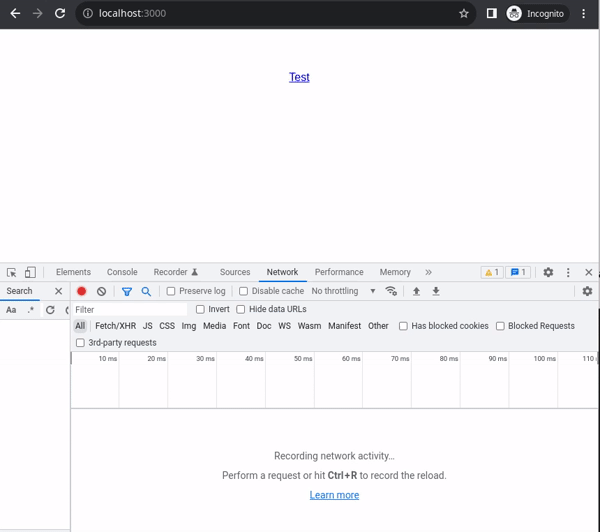Click the import HAR file upload icon
This screenshot has width=600, height=532.
(x=416, y=291)
